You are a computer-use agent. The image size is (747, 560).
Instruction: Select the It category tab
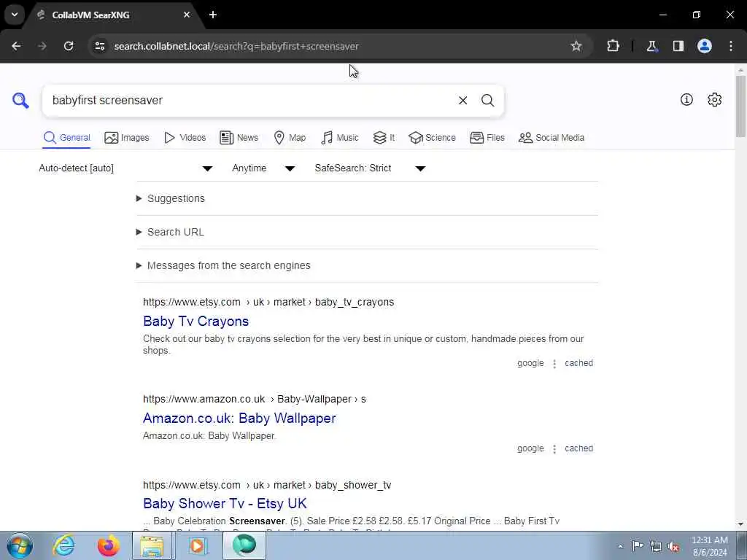point(384,138)
